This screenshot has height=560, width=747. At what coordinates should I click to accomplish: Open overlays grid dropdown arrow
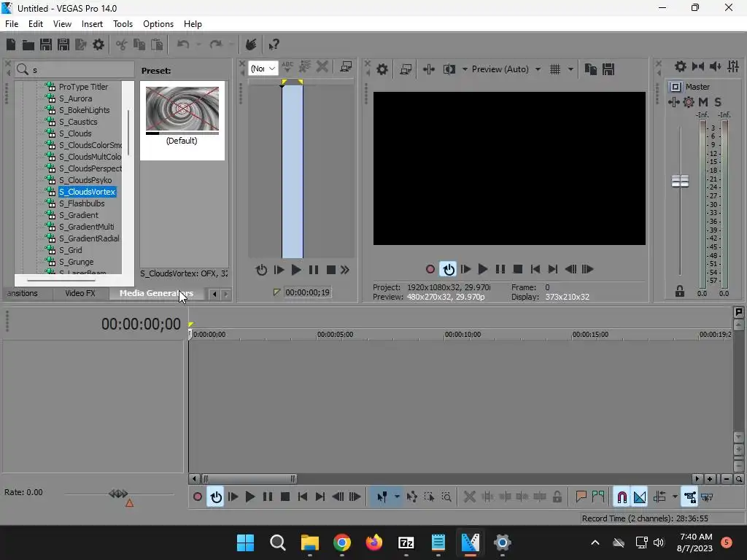coord(570,69)
